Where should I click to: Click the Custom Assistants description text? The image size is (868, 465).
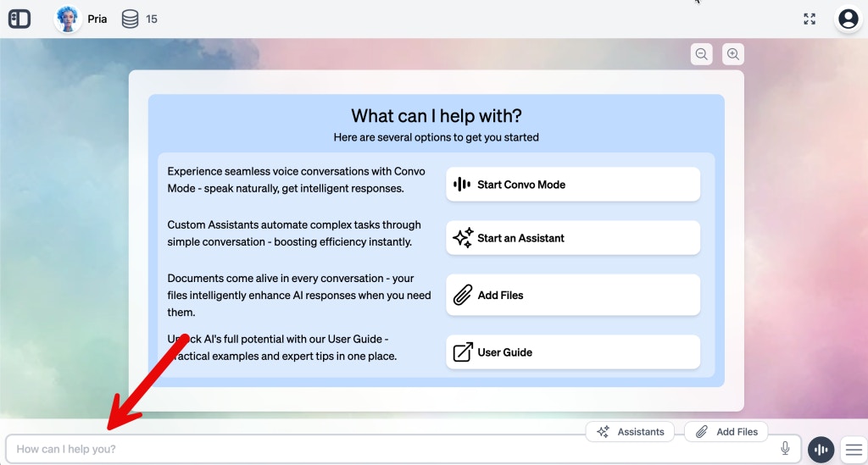point(294,233)
